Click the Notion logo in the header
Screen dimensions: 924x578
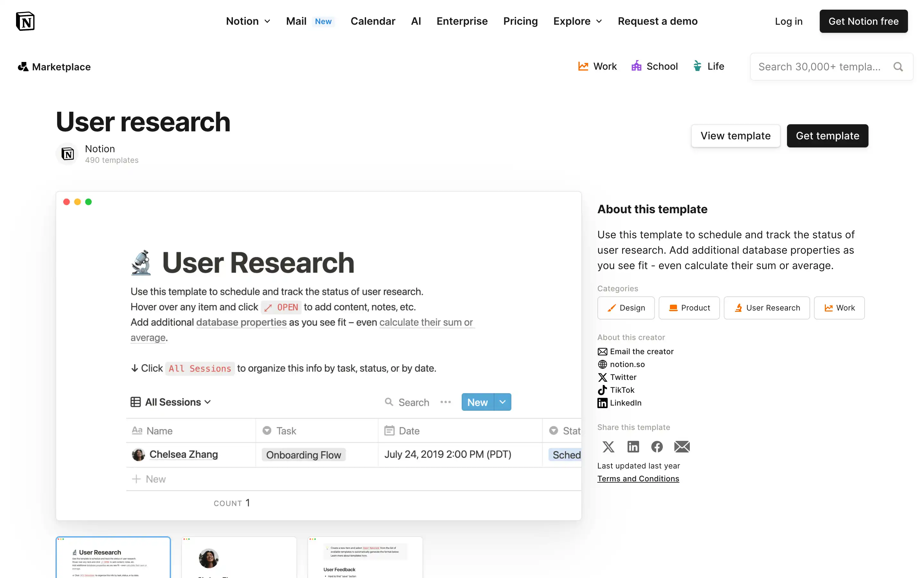(25, 21)
